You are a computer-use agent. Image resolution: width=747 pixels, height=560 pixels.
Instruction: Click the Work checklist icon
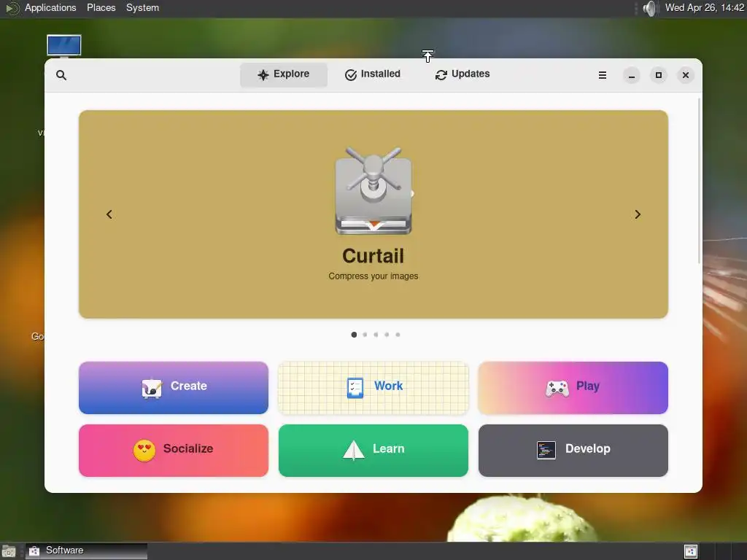(355, 388)
